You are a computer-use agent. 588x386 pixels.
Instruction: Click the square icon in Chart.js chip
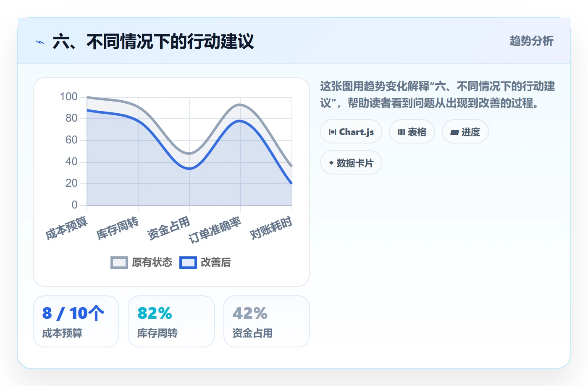click(x=333, y=132)
